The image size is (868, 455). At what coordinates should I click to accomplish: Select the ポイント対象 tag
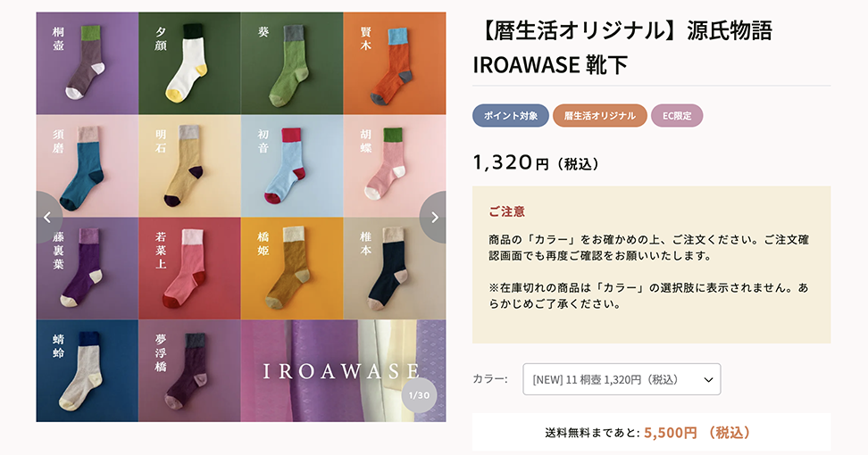[511, 116]
